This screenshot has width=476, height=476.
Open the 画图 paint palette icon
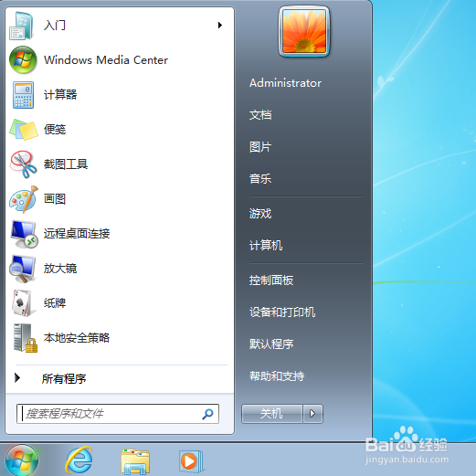[24, 199]
